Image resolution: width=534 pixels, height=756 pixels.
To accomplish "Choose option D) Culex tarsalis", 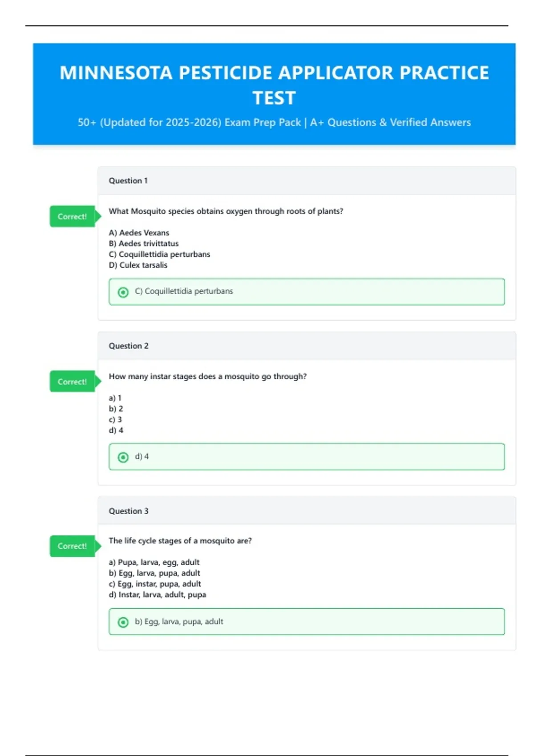I will [x=138, y=265].
